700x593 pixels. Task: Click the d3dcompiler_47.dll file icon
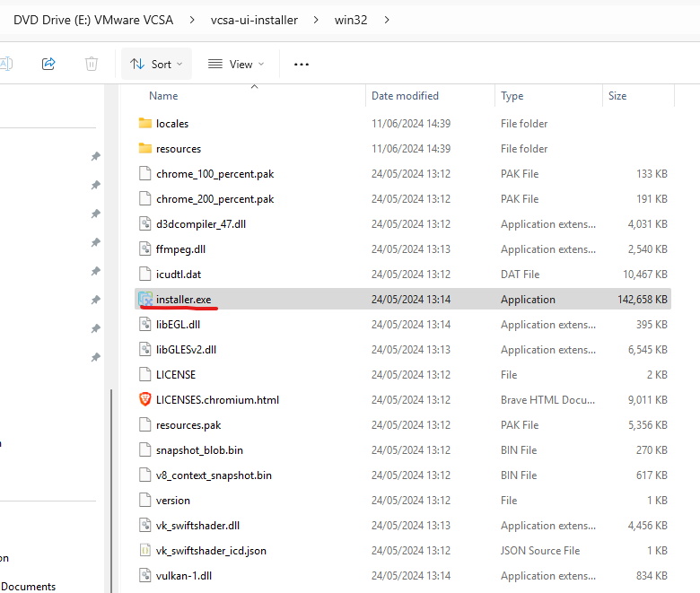tap(145, 223)
